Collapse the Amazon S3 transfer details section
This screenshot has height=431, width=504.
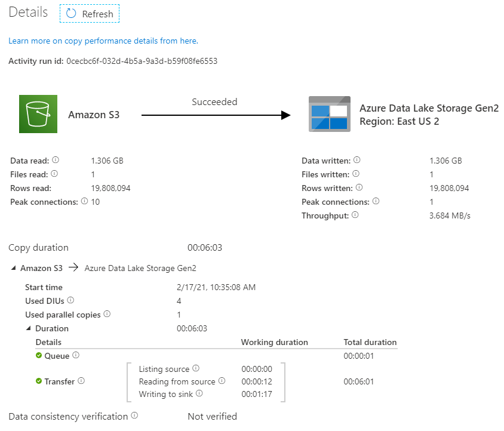click(x=13, y=267)
